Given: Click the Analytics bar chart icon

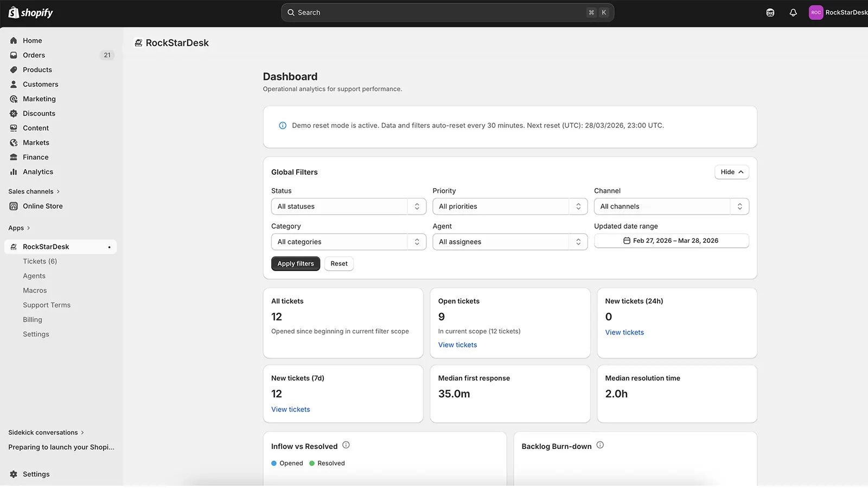Looking at the screenshot, I should click(14, 172).
